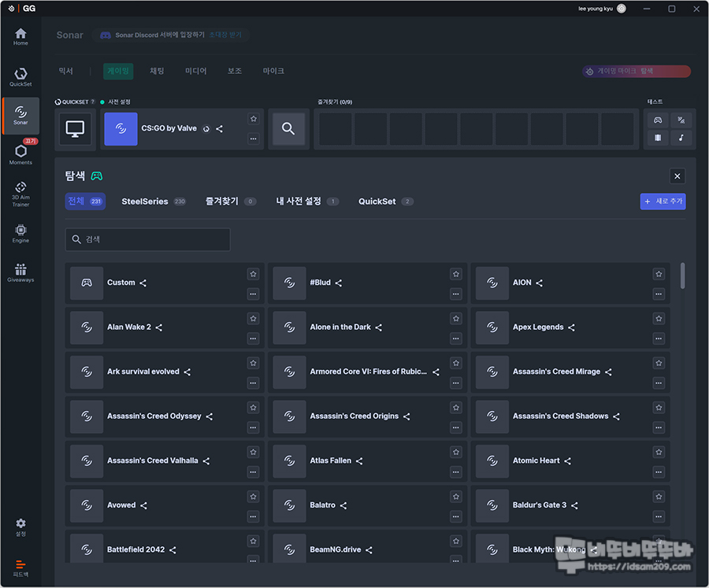Image resolution: width=709 pixels, height=588 pixels.
Task: Select the 즐겨찾기 filter tab
Action: (231, 202)
